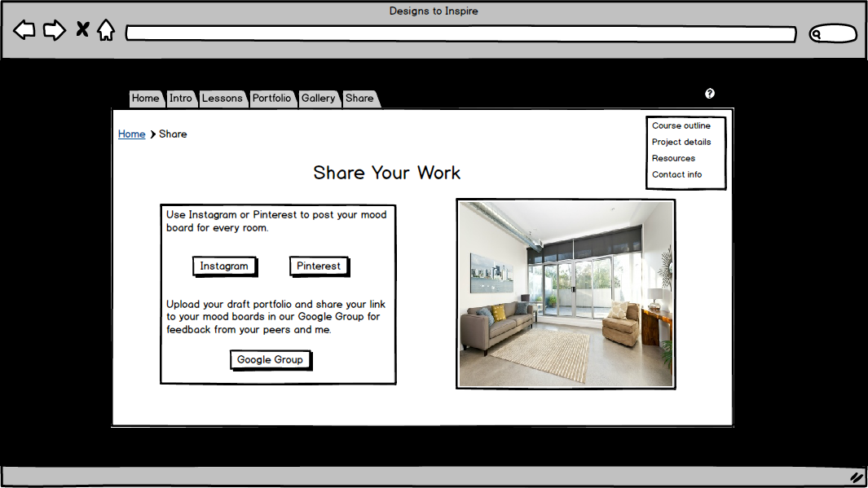Go to browser home icon
868x488 pixels.
click(106, 30)
